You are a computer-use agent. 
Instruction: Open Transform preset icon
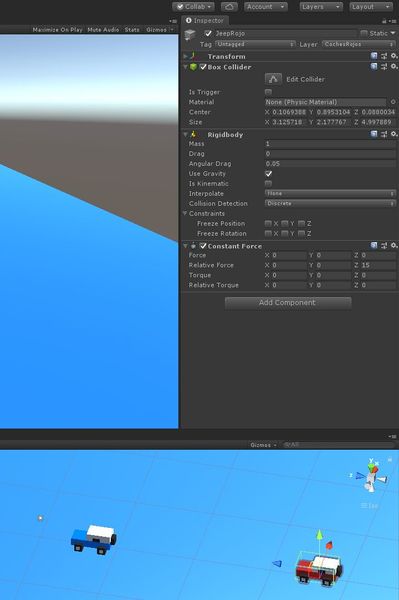[x=384, y=56]
